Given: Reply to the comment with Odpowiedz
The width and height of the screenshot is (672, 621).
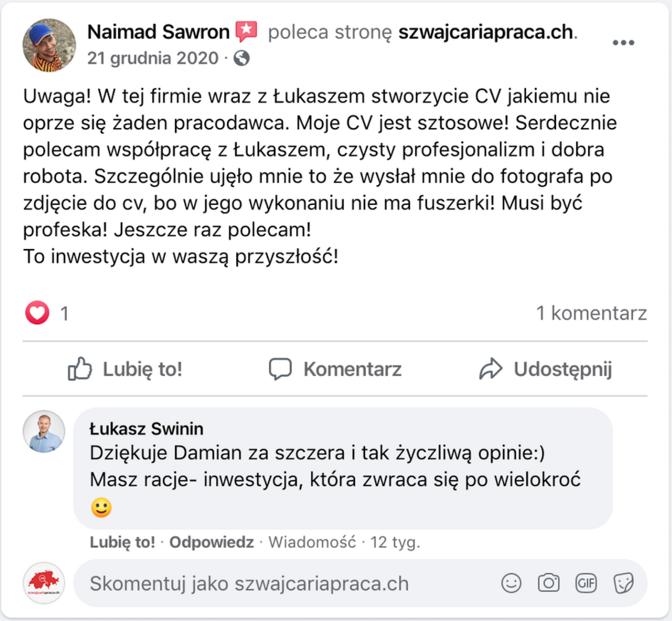Looking at the screenshot, I should coord(211,542).
